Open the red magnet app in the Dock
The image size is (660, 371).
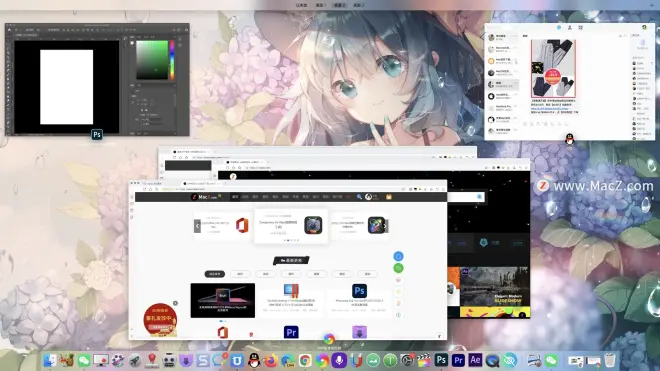[357, 360]
